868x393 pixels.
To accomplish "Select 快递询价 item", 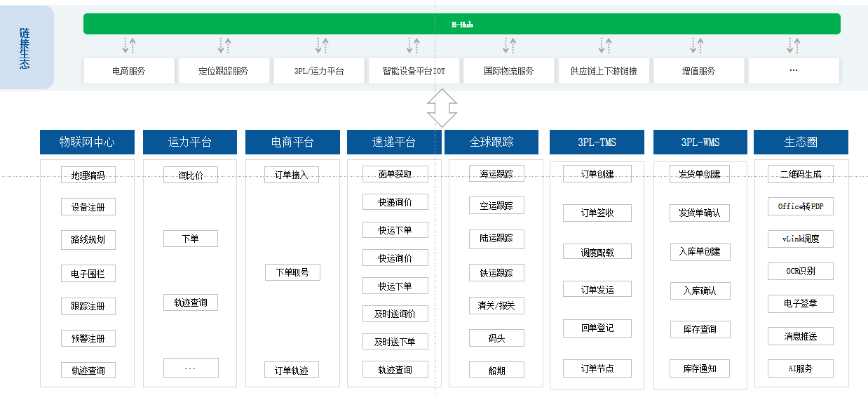I will tap(395, 202).
